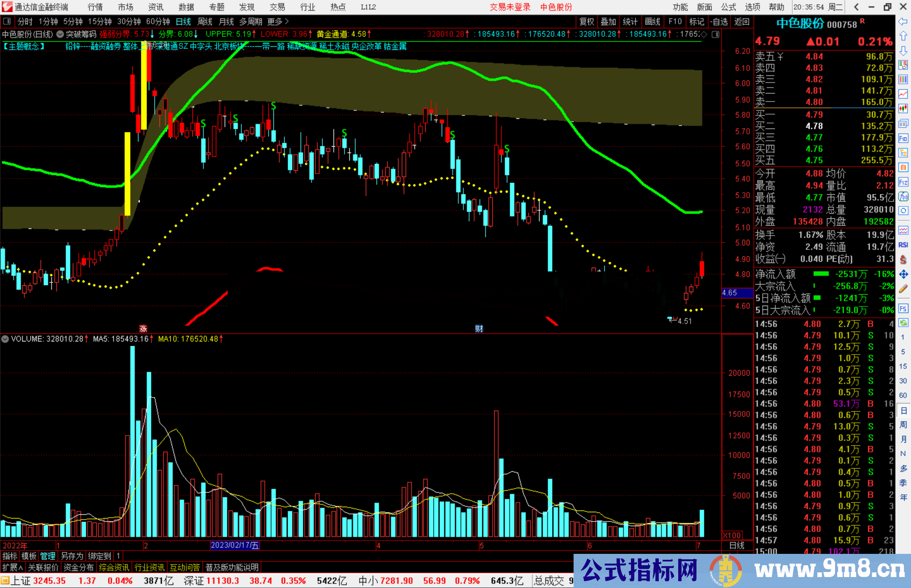Image resolution: width=911 pixels, height=588 pixels.
Task: Click the four-way move arrows icon
Action: 903,274
